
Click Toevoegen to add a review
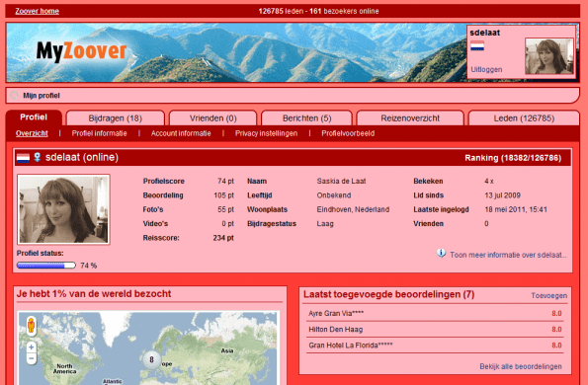pos(549,296)
